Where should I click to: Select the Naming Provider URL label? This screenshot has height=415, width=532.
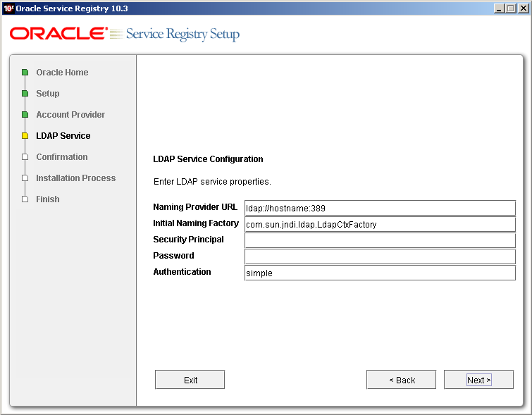pyautogui.click(x=195, y=207)
